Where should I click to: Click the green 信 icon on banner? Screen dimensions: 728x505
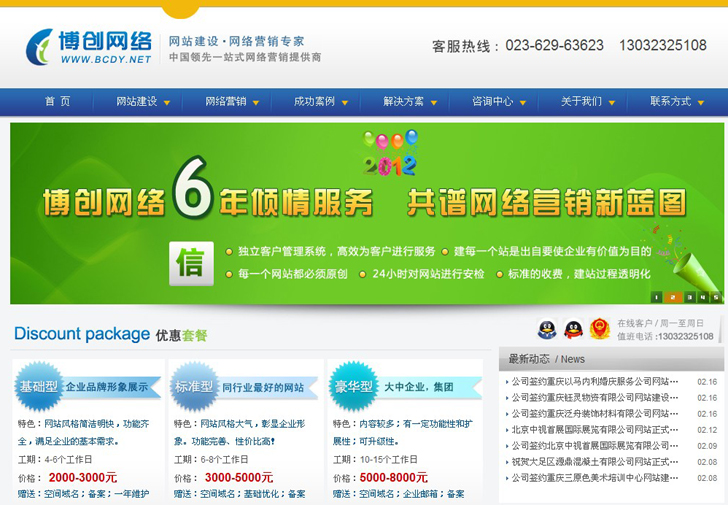coord(190,264)
